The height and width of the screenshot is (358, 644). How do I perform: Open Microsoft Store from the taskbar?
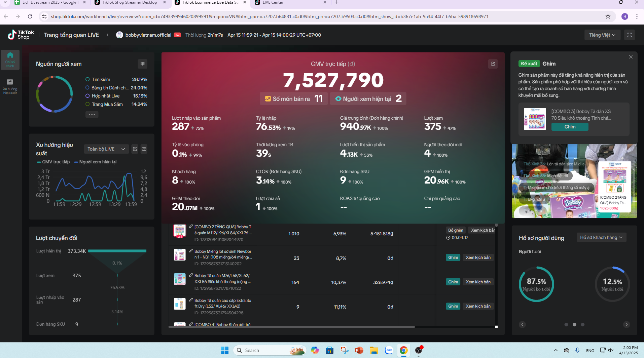click(330, 350)
